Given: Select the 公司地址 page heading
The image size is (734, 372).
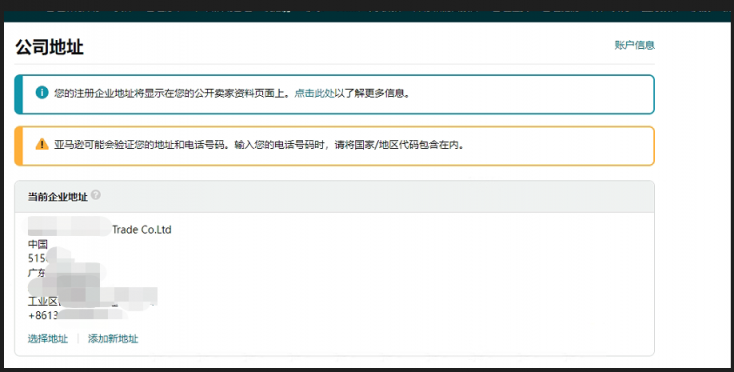Looking at the screenshot, I should coord(49,48).
